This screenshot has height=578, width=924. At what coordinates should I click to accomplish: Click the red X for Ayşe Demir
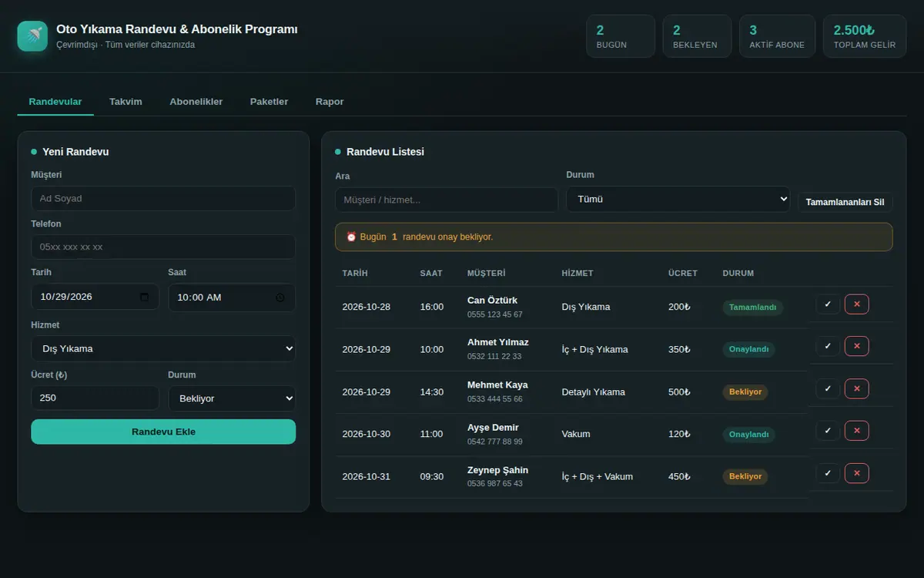click(856, 431)
